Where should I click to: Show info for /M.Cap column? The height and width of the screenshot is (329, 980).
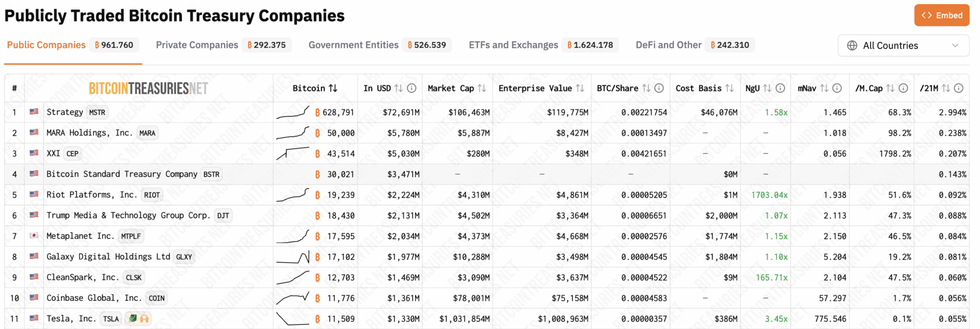click(x=903, y=88)
